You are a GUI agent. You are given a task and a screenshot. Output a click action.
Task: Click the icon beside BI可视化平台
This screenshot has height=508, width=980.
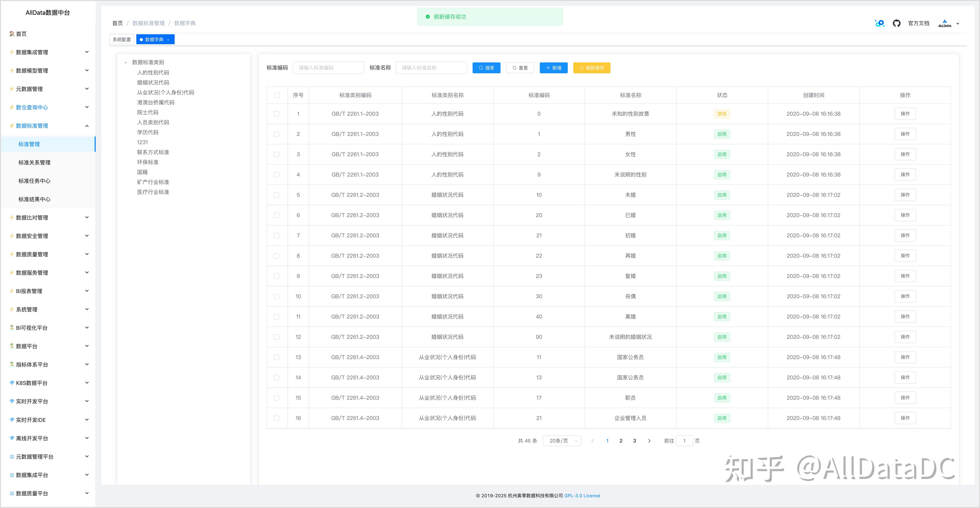12,327
